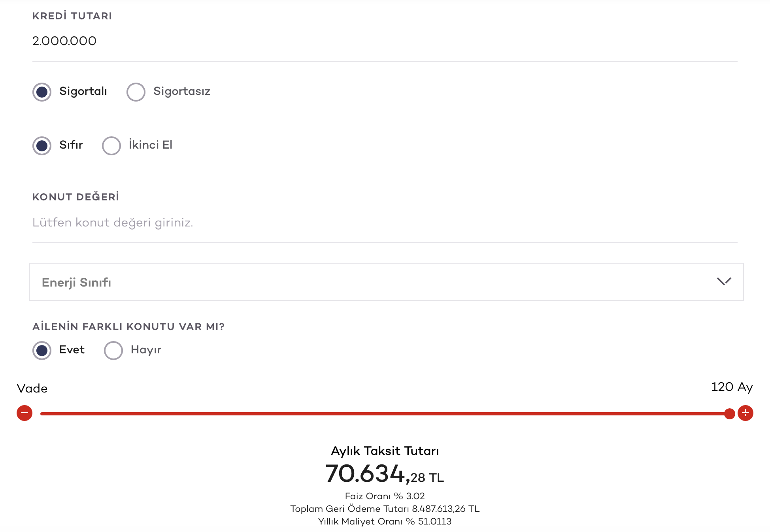Increase loan term with the plus icon

[745, 413]
